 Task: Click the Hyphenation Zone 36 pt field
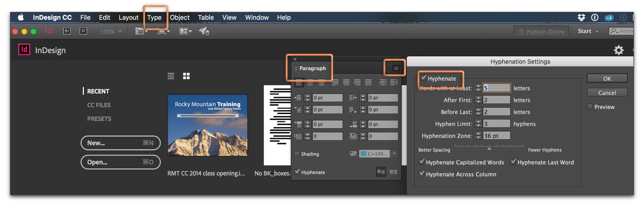click(496, 136)
